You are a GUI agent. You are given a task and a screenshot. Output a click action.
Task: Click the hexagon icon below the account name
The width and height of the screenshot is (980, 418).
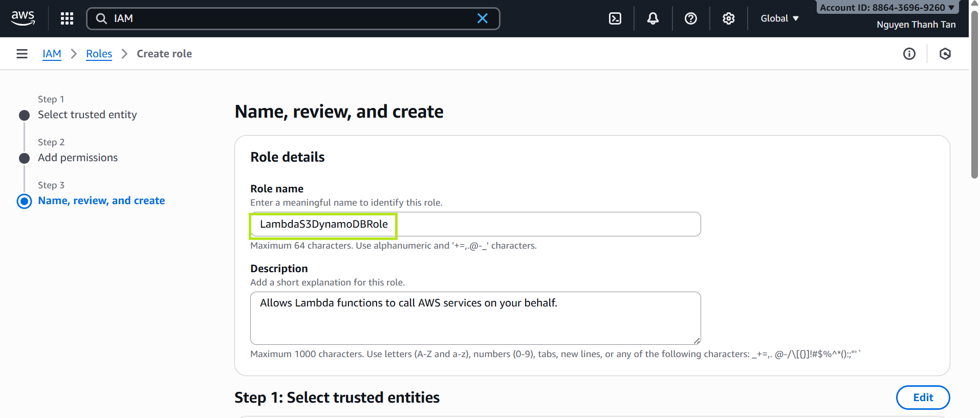pyautogui.click(x=945, y=54)
